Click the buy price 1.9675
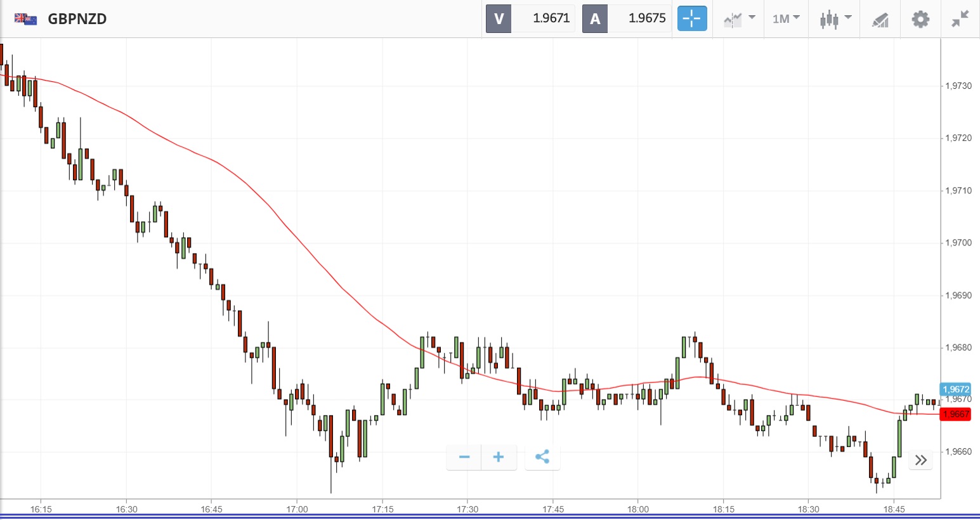Image resolution: width=980 pixels, height=520 pixels. point(647,18)
